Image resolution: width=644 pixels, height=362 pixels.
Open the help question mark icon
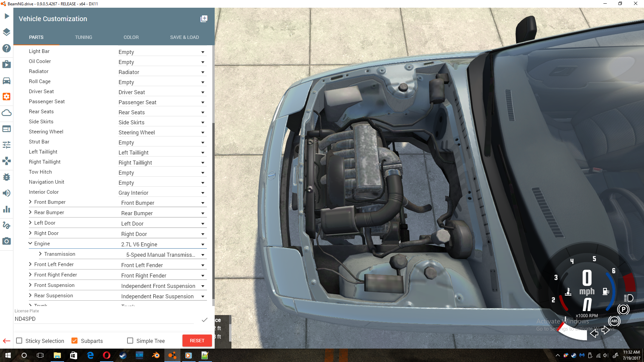point(7,48)
